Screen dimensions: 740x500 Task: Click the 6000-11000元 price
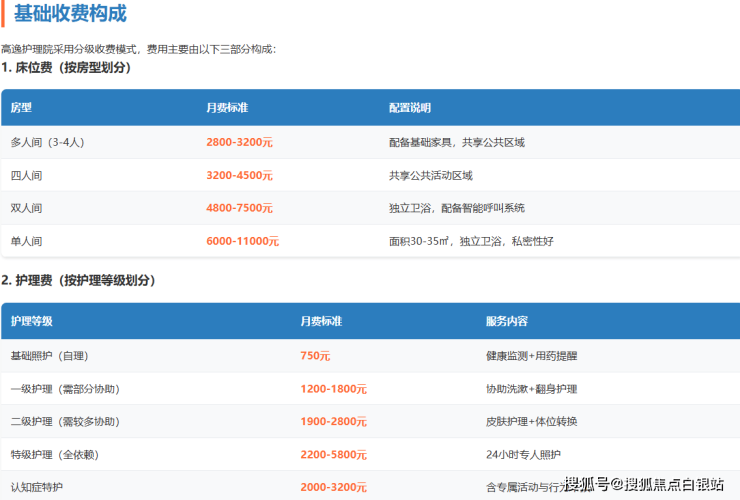coord(243,241)
